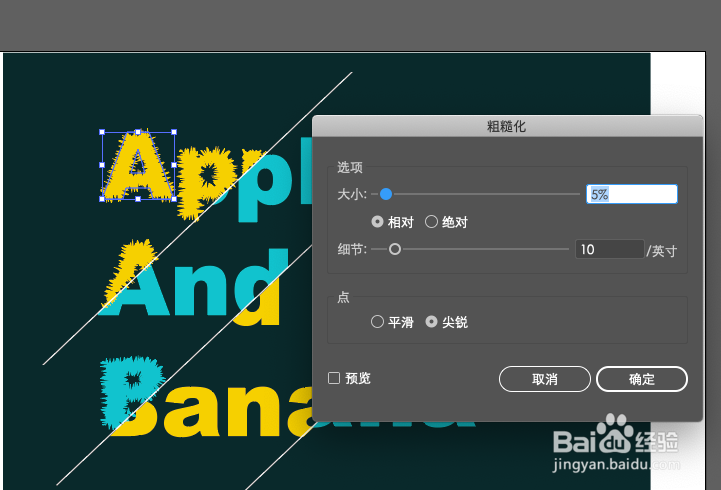Screen dimensions: 721x490
Task: Click the 确定 button
Action: pyautogui.click(x=642, y=379)
